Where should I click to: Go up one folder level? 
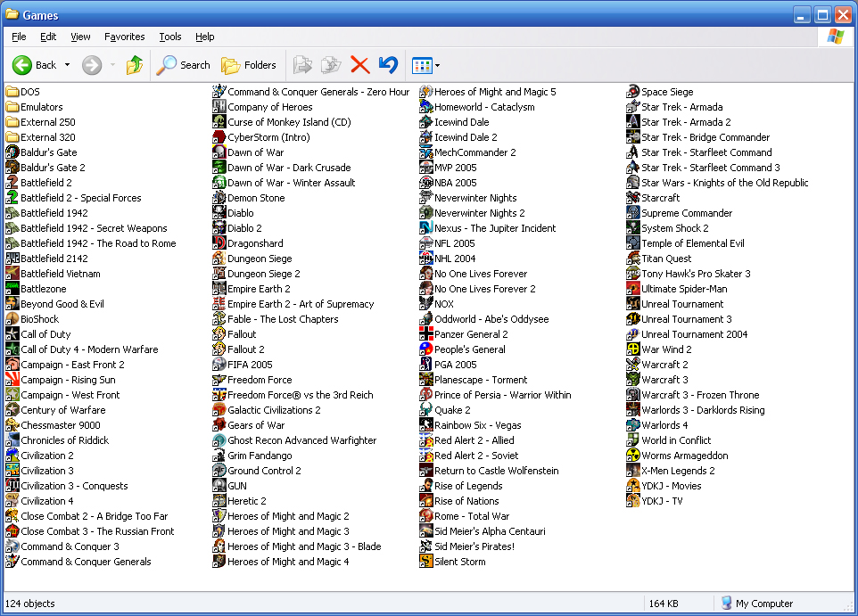134,65
